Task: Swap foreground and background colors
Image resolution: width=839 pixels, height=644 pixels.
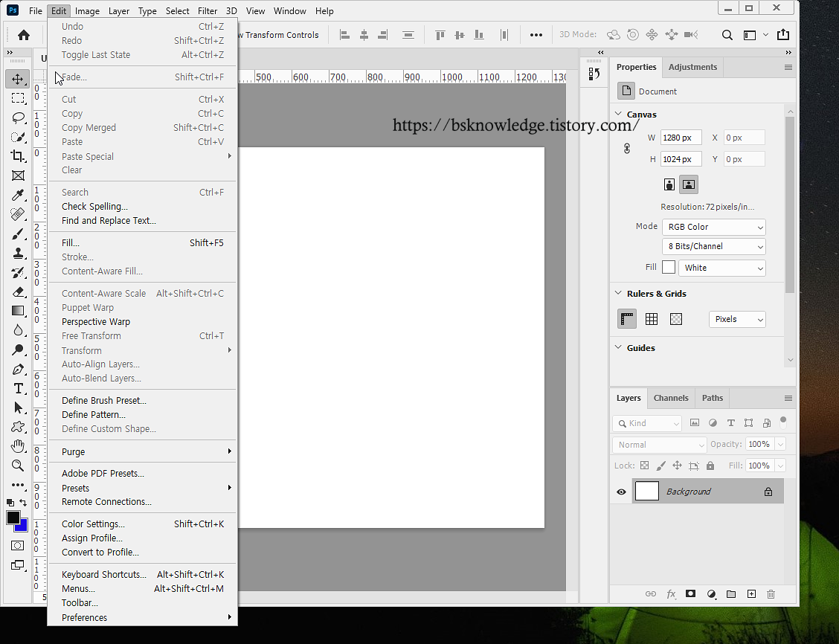Action: click(x=23, y=502)
